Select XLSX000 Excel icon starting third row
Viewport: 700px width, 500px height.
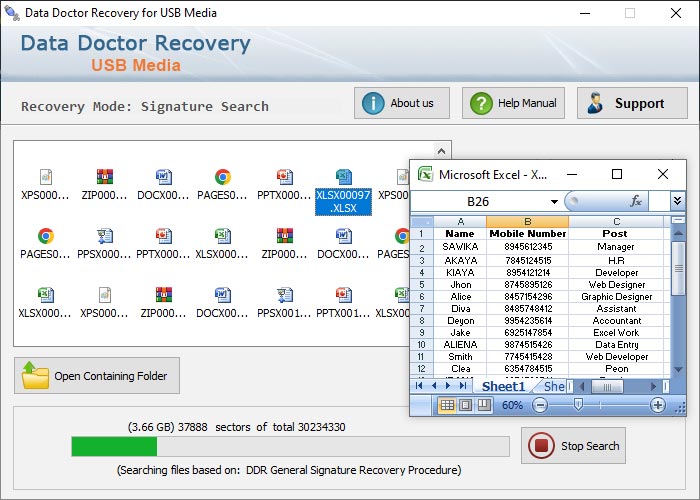(x=46, y=295)
